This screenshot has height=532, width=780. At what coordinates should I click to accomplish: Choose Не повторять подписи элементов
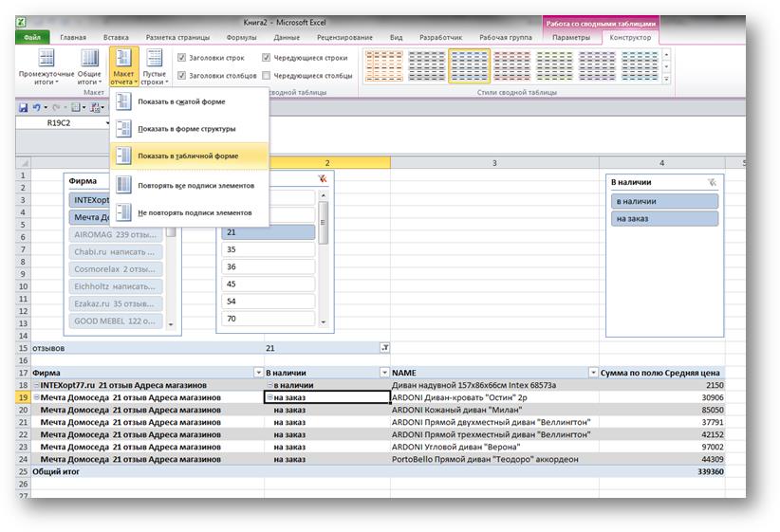click(190, 212)
